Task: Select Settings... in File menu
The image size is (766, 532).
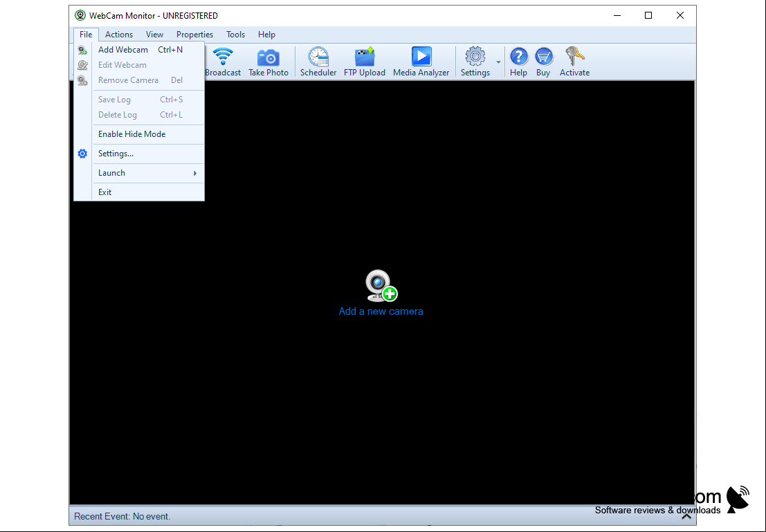Action: 139,154
